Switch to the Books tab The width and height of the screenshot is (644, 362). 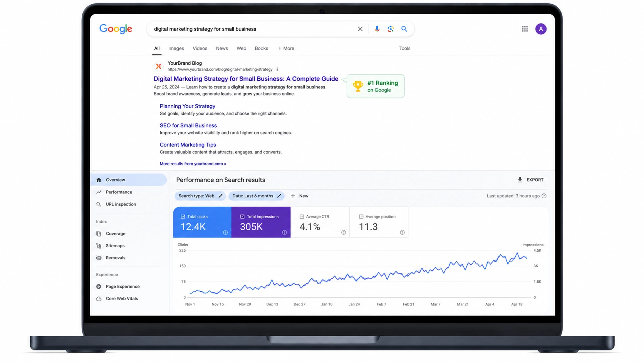coord(261,48)
